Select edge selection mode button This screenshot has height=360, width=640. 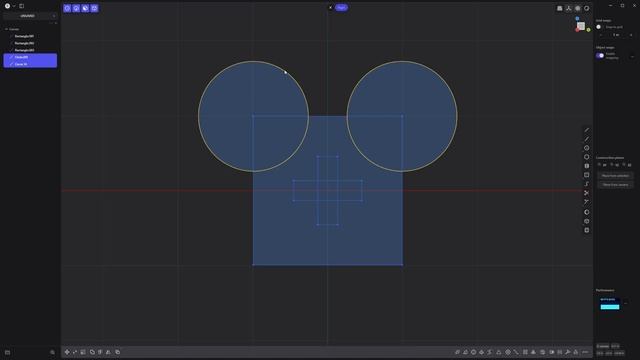[76, 8]
